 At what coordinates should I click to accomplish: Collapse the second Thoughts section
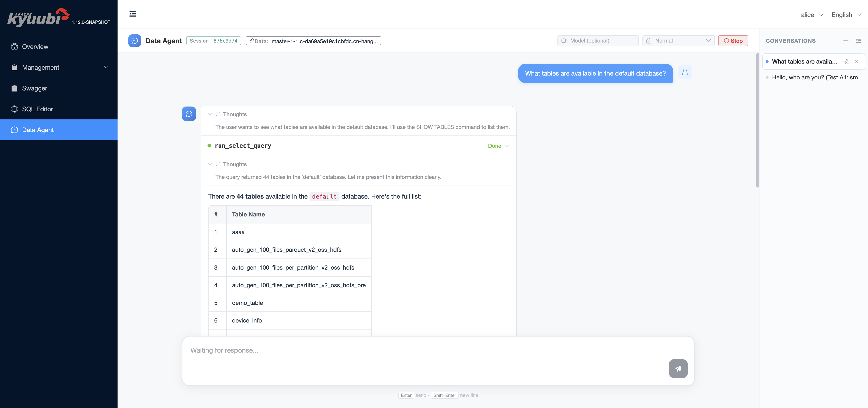pyautogui.click(x=210, y=164)
